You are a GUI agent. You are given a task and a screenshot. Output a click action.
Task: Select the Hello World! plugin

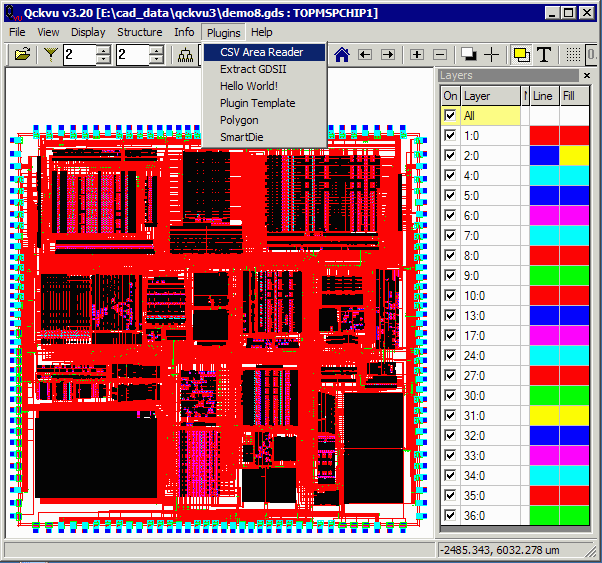coord(265,86)
